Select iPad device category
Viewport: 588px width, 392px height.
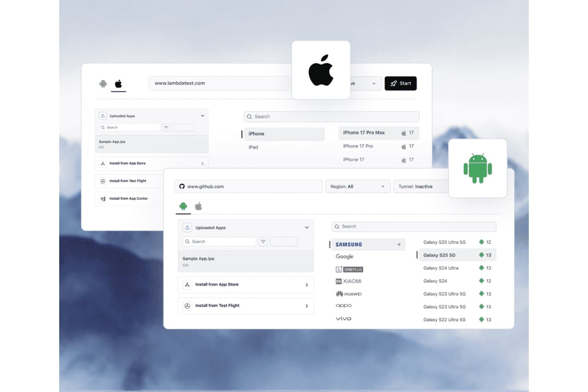[x=253, y=147]
